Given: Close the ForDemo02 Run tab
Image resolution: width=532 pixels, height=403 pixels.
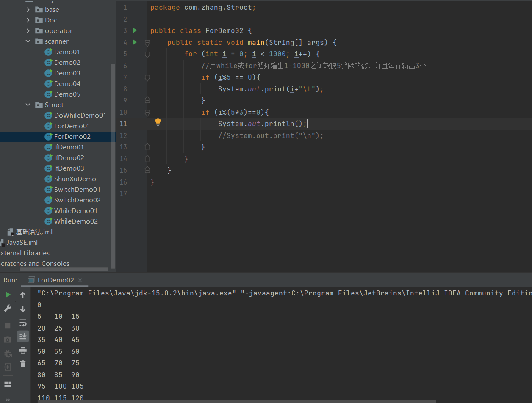Looking at the screenshot, I should tap(80, 280).
